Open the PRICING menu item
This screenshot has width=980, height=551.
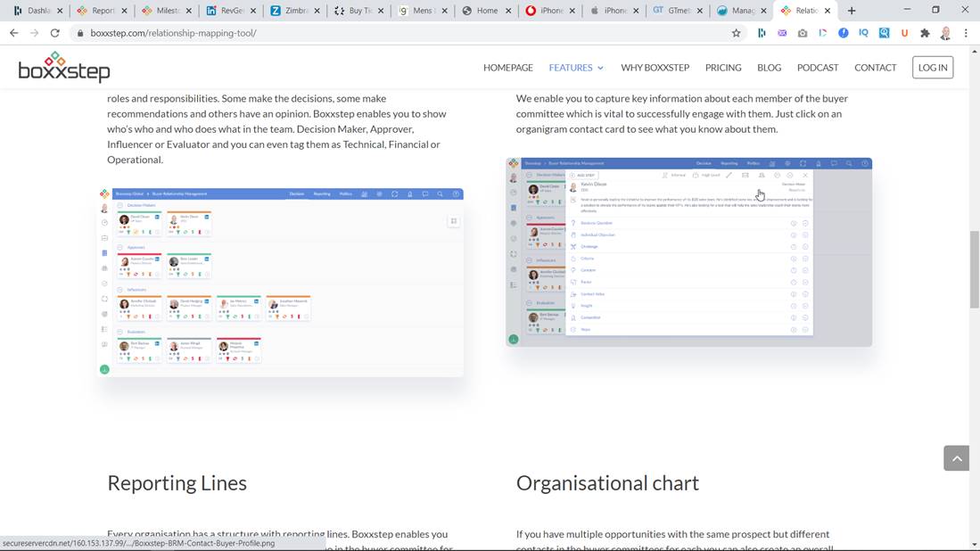722,68
